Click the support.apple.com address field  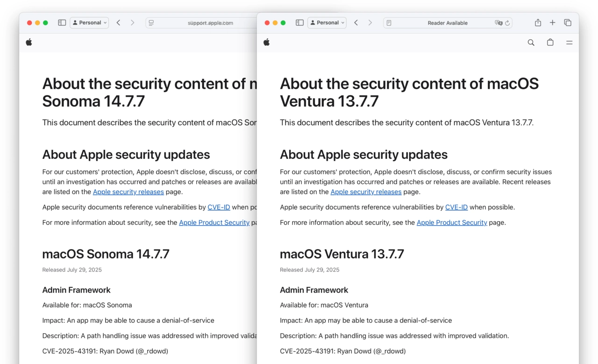210,23
